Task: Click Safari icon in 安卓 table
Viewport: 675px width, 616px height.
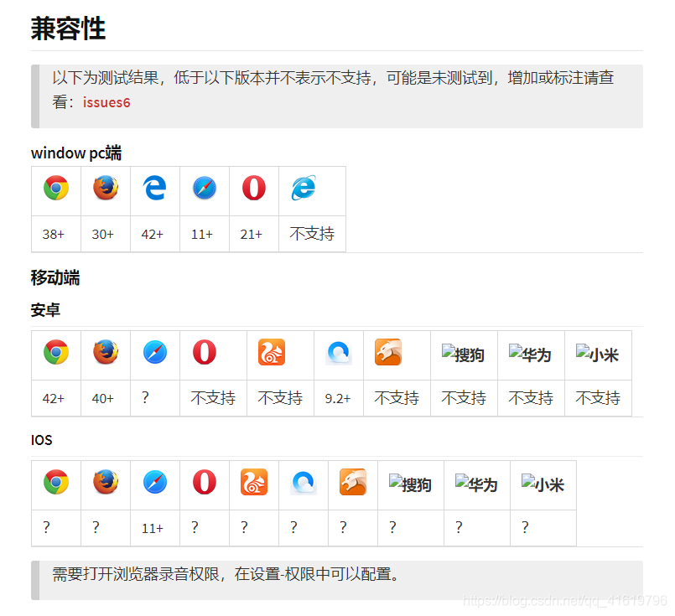Action: (155, 352)
